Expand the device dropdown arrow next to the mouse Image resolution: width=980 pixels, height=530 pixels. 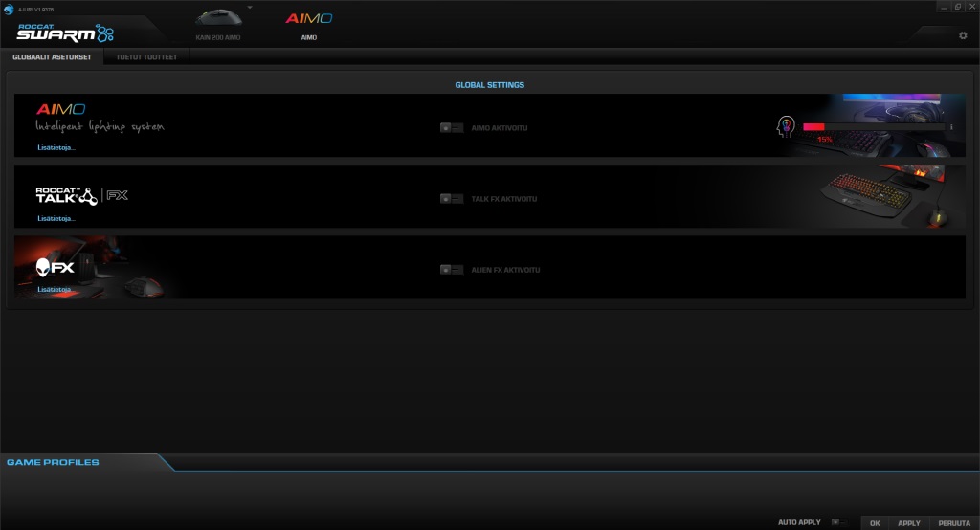(250, 8)
